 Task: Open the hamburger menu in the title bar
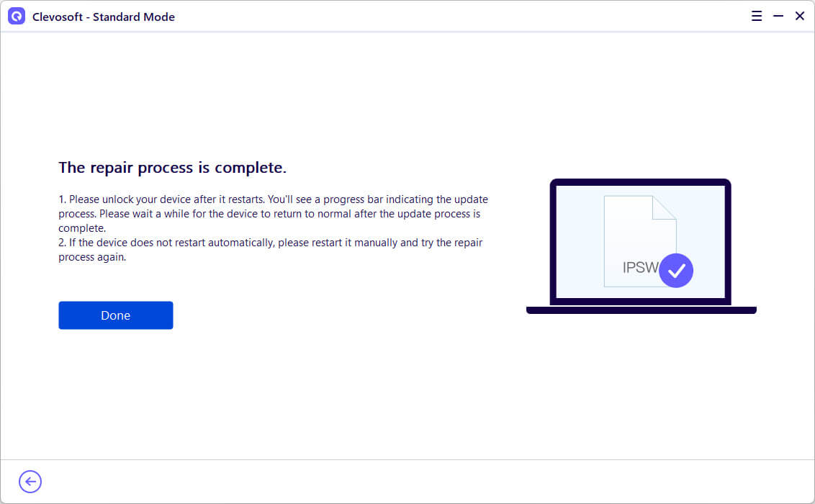coord(756,16)
